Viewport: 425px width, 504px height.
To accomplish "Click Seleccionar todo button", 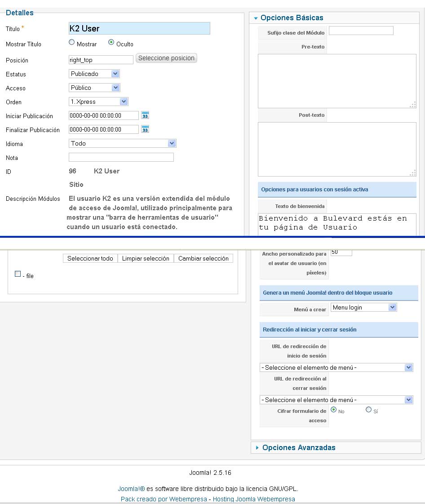I will [90, 258].
